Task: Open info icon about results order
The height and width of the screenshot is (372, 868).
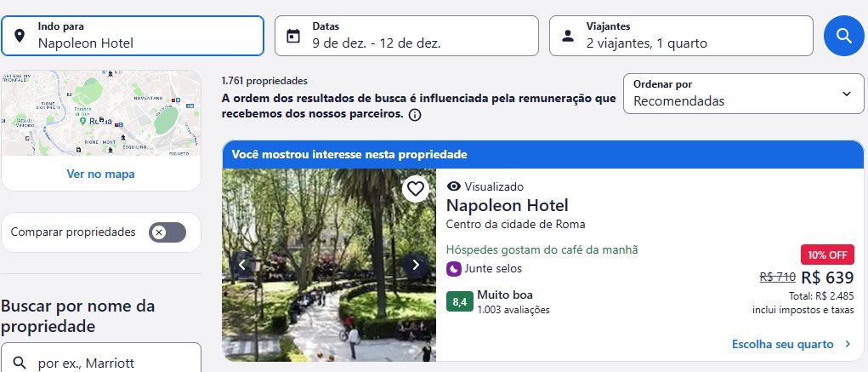Action: point(415,115)
